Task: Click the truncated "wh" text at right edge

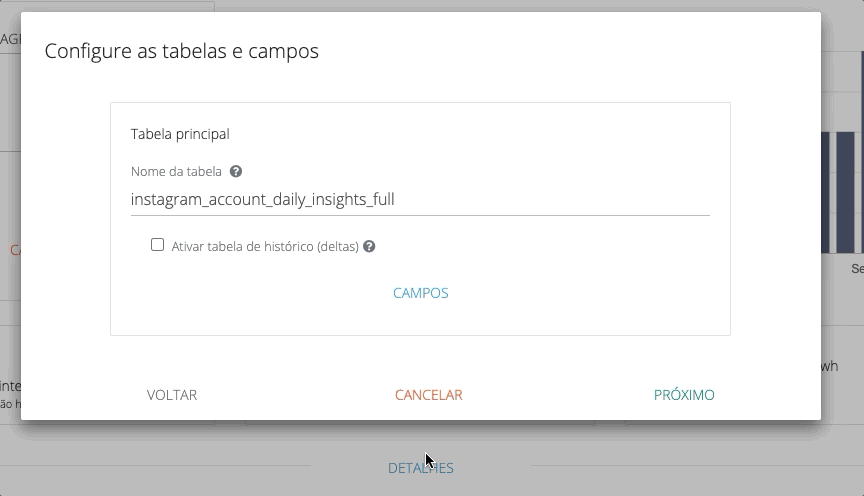Action: click(829, 366)
